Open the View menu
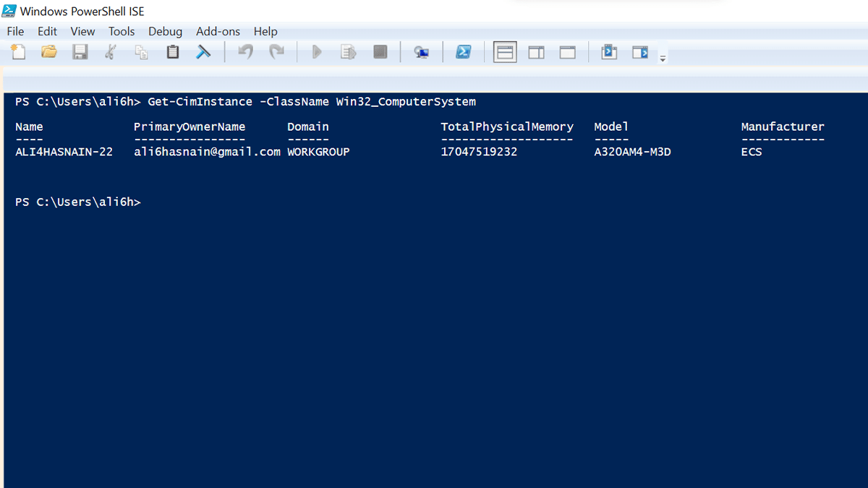Screen dimensions: 868x488 pos(82,31)
